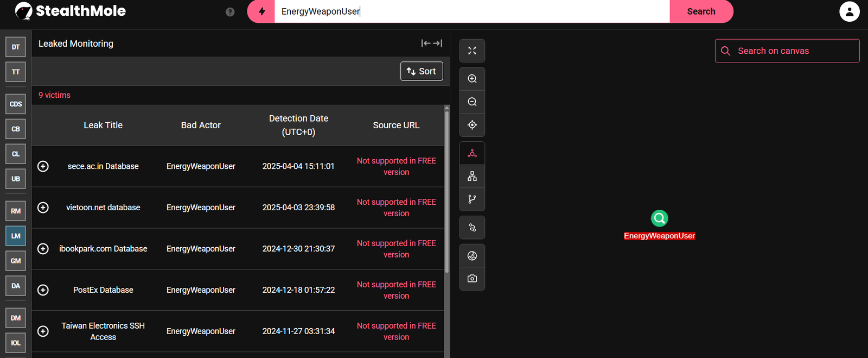The width and height of the screenshot is (868, 358).
Task: Open the CDS sidebar module
Action: point(16,104)
